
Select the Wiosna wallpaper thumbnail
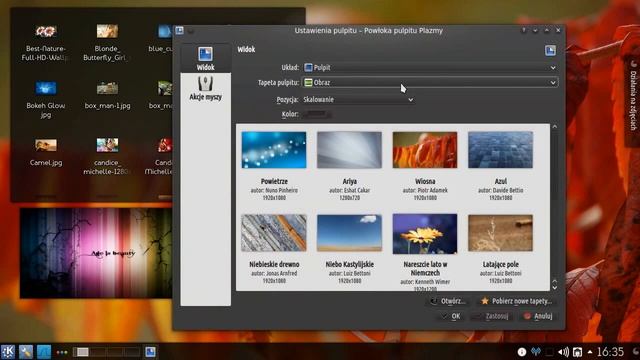click(x=425, y=150)
